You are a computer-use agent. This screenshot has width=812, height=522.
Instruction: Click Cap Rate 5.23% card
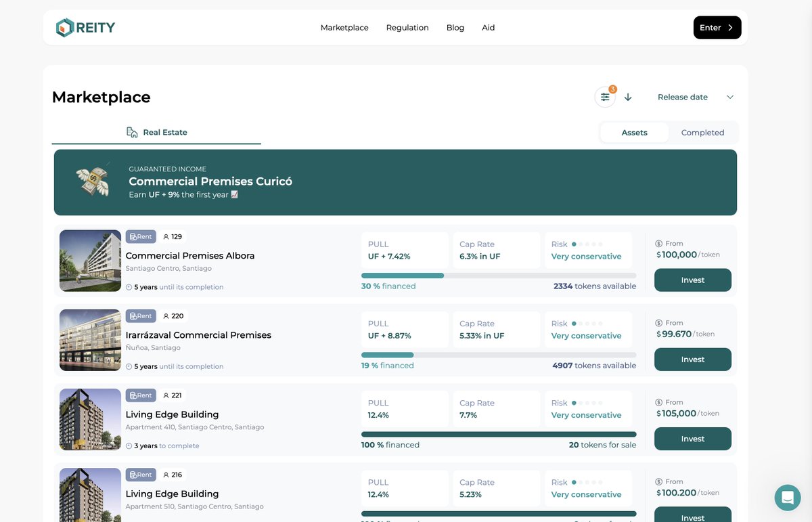pos(497,488)
